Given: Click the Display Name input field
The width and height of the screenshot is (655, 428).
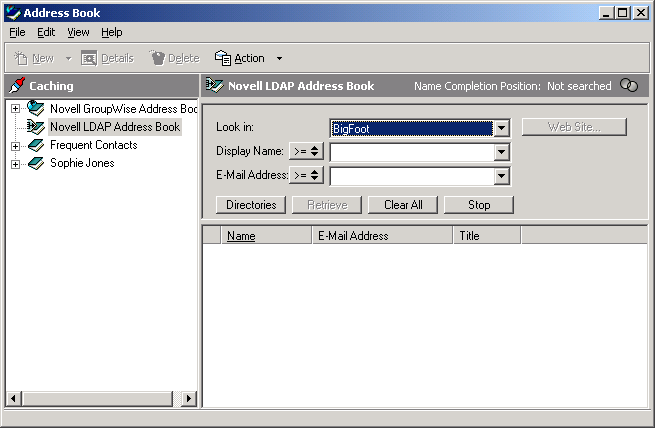Looking at the screenshot, I should point(411,152).
